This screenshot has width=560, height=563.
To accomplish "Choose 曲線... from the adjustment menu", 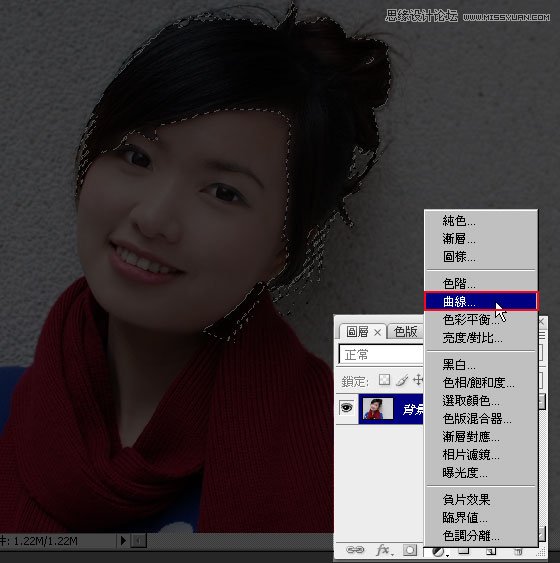I will pos(481,301).
